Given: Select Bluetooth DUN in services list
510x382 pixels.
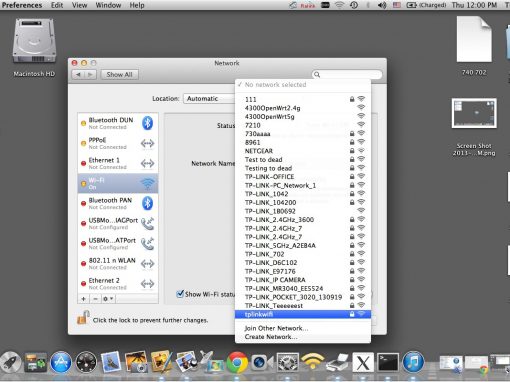Looking at the screenshot, I should [x=118, y=123].
